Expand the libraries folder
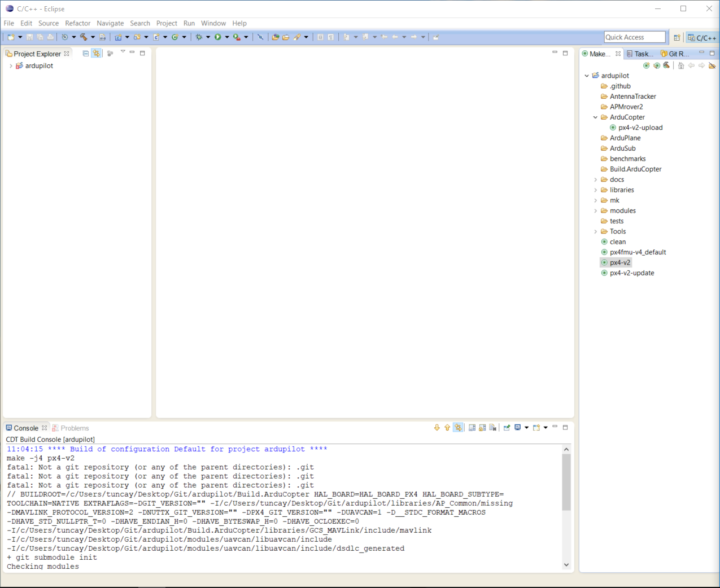 [x=595, y=190]
